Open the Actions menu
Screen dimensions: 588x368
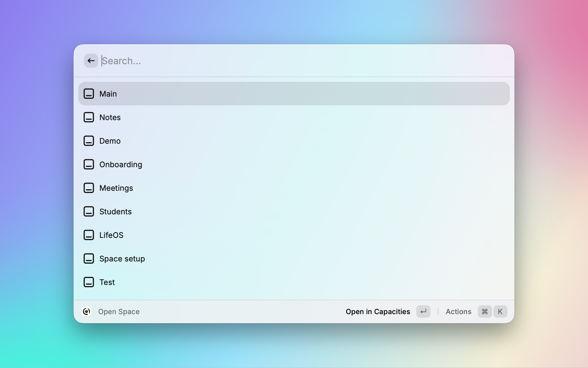[x=458, y=311]
